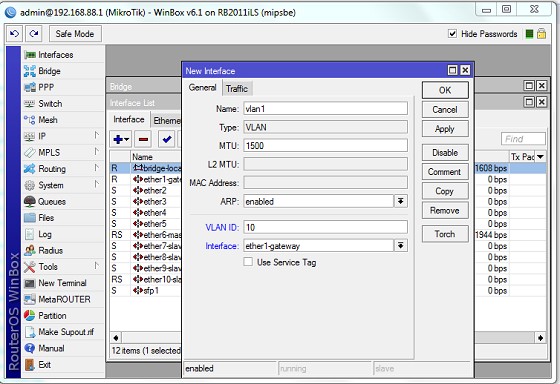The image size is (560, 384).
Task: Expand the ARP dropdown
Action: [400, 201]
